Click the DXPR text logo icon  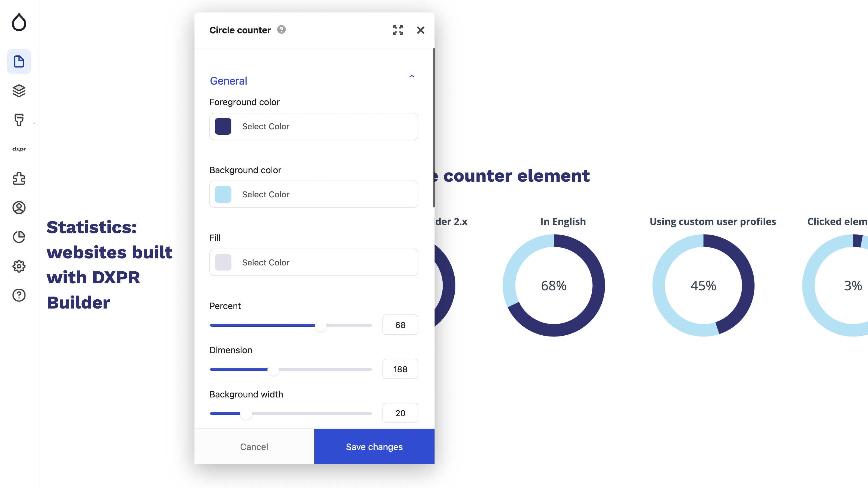[x=18, y=149]
